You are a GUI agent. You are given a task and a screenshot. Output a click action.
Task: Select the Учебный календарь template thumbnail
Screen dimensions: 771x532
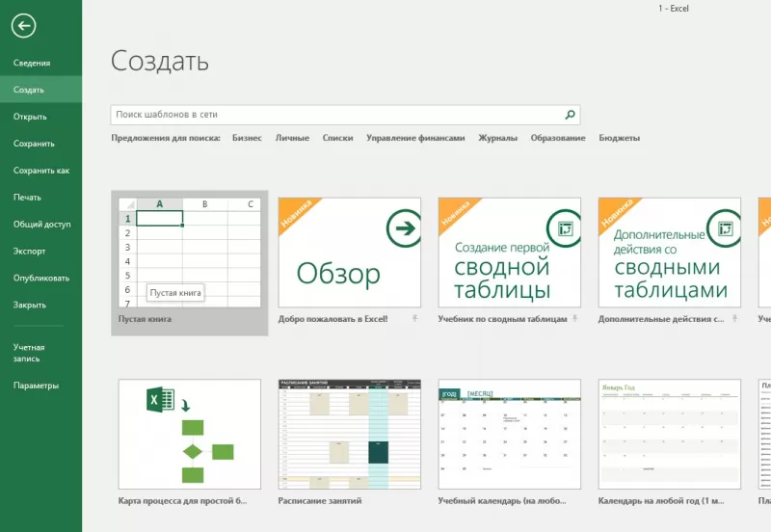click(x=510, y=434)
